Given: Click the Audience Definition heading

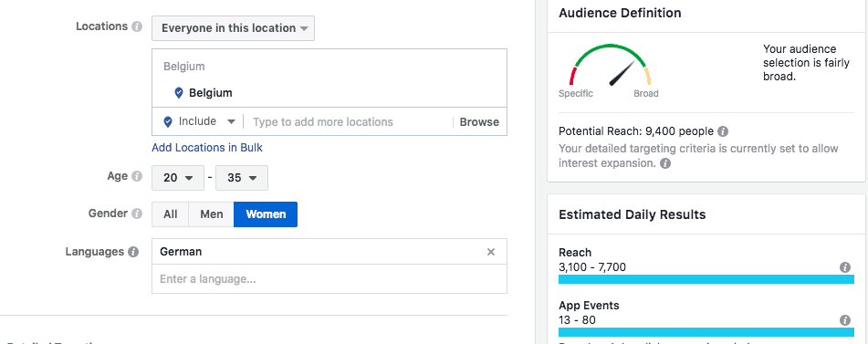Looking at the screenshot, I should pyautogui.click(x=620, y=13).
